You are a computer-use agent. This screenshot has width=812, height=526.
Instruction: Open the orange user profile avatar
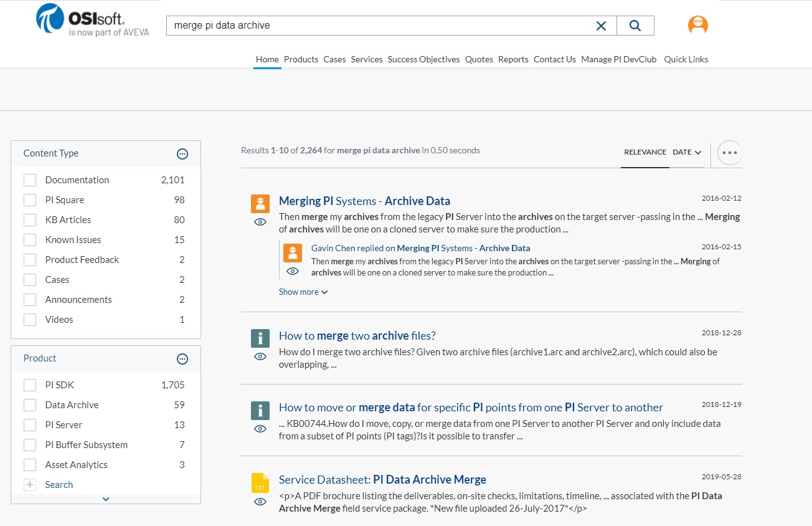[x=697, y=25]
